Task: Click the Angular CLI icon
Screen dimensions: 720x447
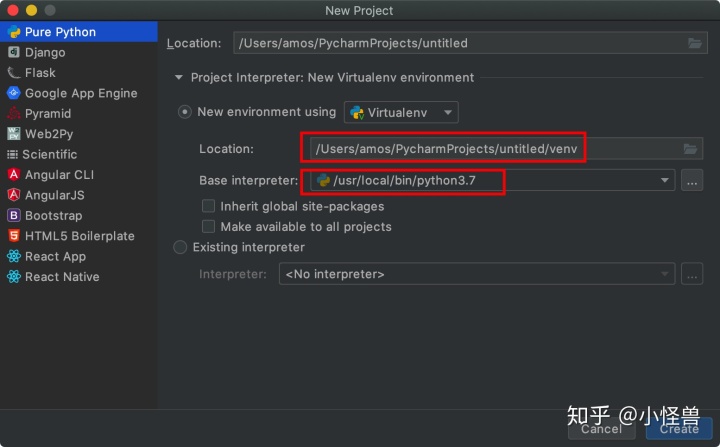Action: tap(14, 175)
